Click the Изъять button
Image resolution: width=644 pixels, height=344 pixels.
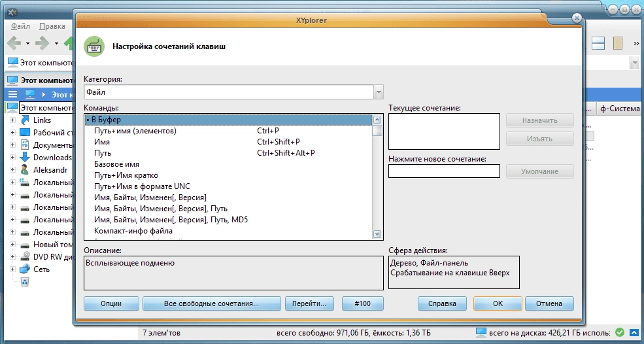[x=539, y=139]
